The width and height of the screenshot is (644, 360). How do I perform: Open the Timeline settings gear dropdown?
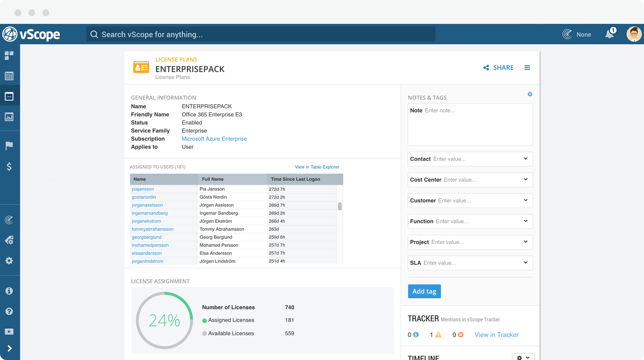point(523,357)
